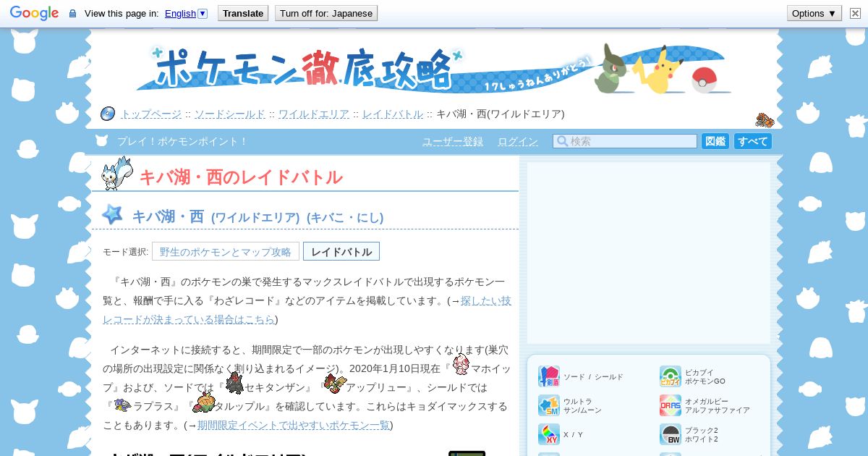Screen dimensions: 868x456
Task: Open オメガルビー アルファサファイア text link
Action: pyautogui.click(x=718, y=406)
